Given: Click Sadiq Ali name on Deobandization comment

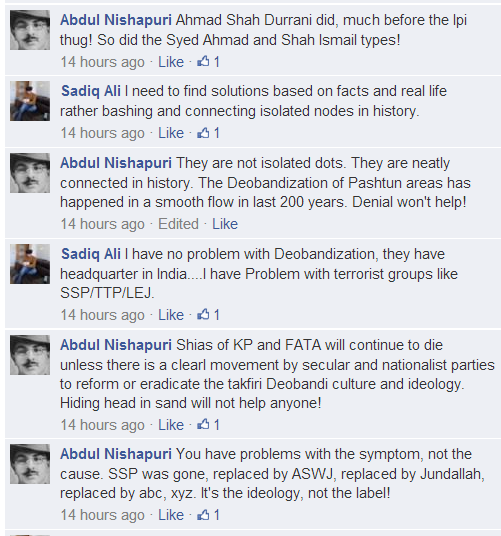Looking at the screenshot, I should [x=91, y=254].
